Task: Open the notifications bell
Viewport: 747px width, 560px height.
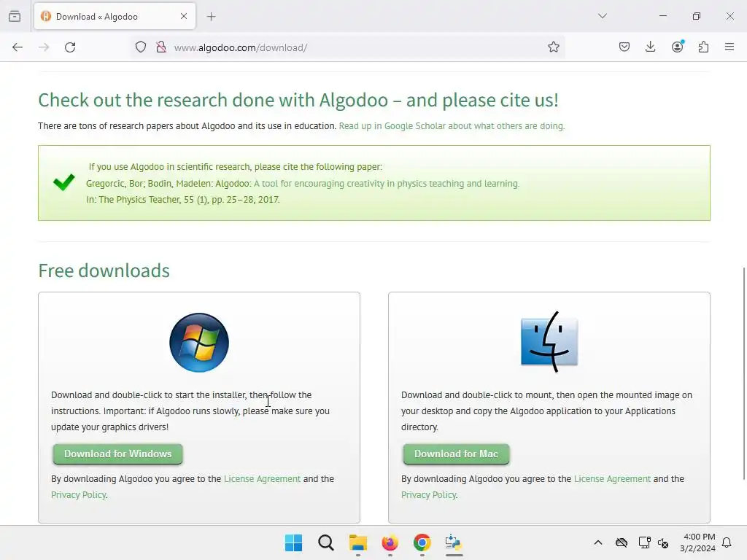Action: (727, 542)
